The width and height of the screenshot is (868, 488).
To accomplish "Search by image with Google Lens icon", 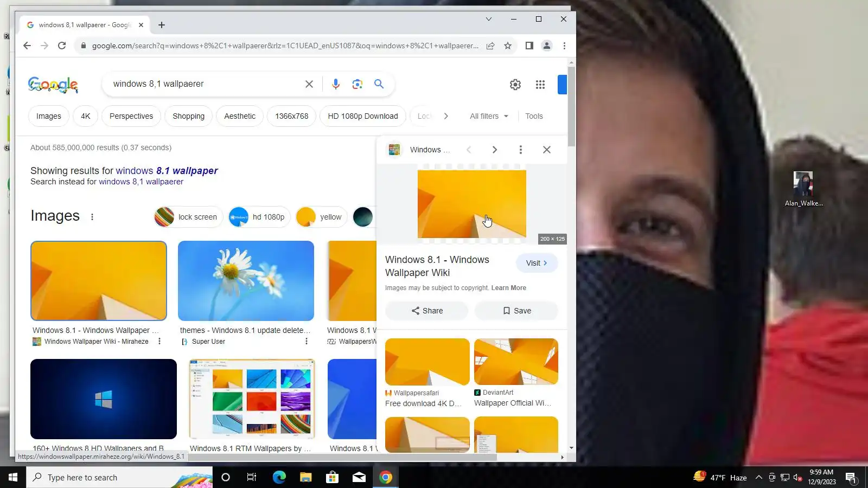I will coord(357,84).
